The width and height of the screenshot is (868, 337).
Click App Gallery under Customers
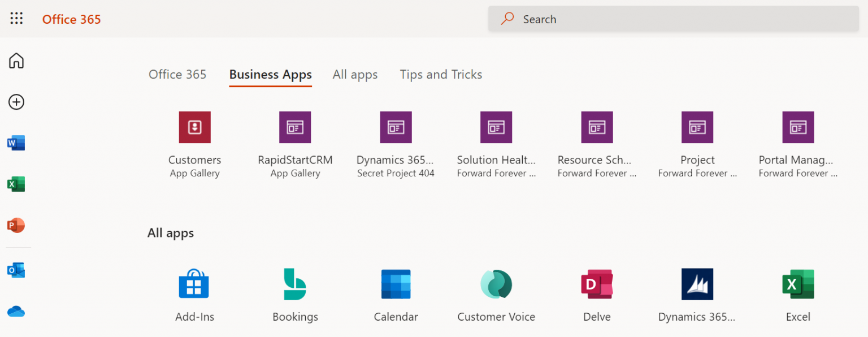click(194, 174)
